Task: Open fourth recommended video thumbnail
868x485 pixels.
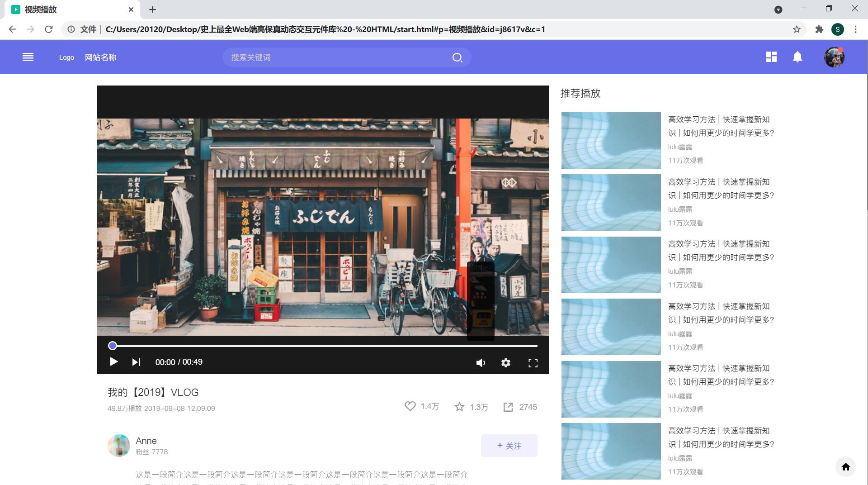Action: click(x=611, y=327)
